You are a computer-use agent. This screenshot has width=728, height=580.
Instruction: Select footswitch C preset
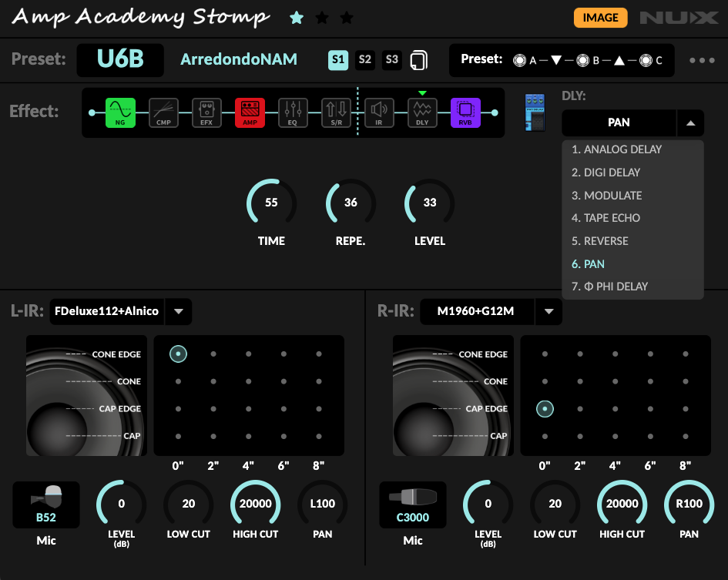tap(646, 60)
